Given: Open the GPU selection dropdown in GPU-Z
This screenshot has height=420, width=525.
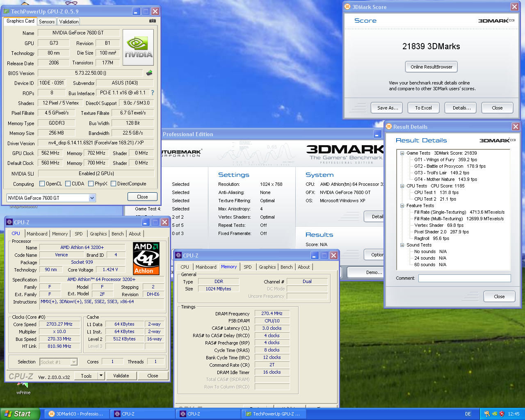Looking at the screenshot, I should click(x=92, y=198).
